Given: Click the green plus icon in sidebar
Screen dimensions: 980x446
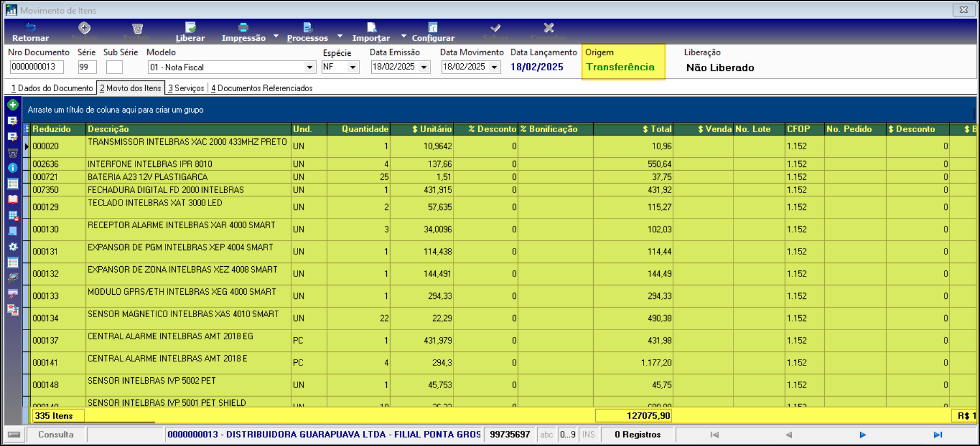Looking at the screenshot, I should tap(13, 105).
